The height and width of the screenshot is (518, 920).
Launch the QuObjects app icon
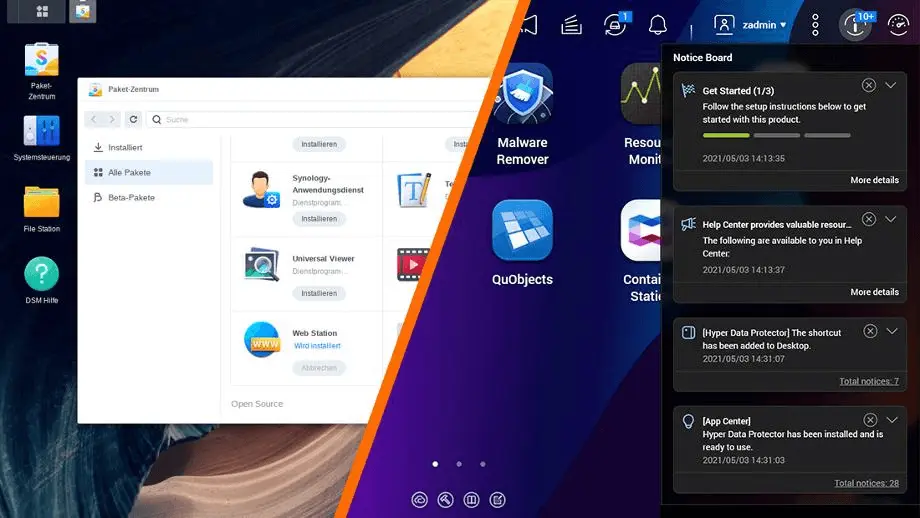point(522,231)
